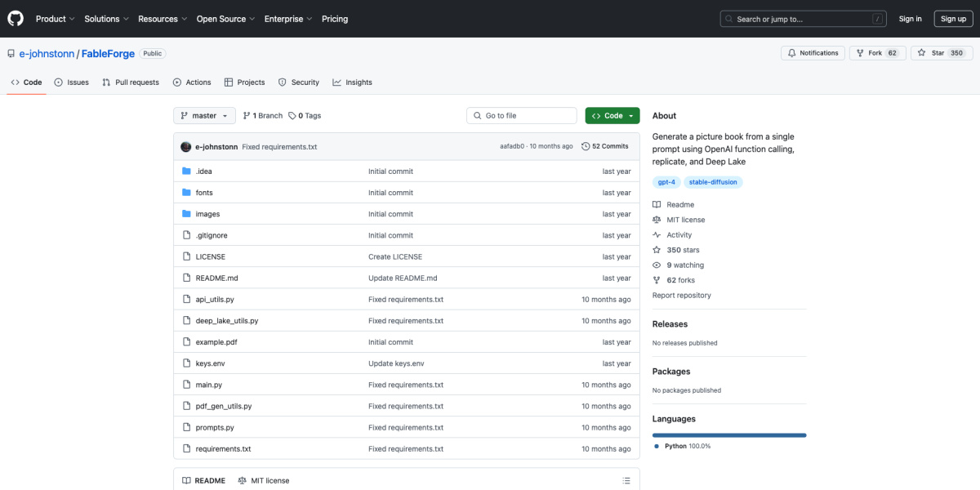Open Notifications for this repository
This screenshot has height=490, width=980.
coord(812,53)
